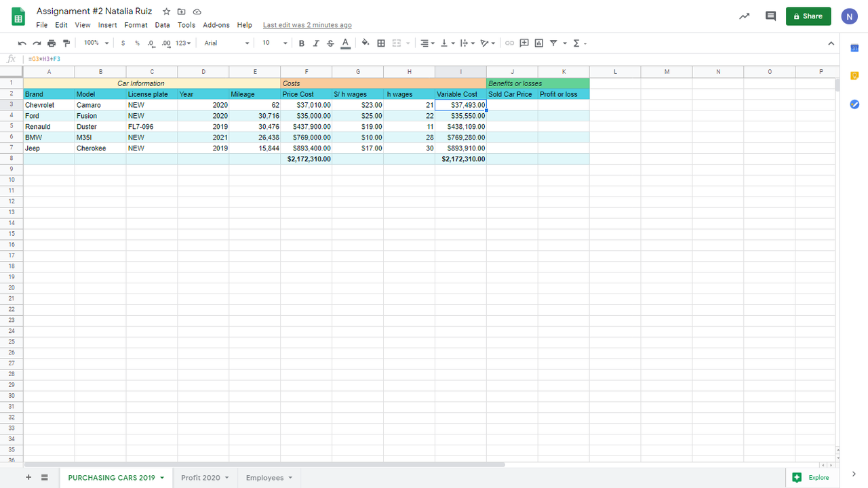Open the Data menu
Viewport: 868px width, 488px height.
click(162, 25)
